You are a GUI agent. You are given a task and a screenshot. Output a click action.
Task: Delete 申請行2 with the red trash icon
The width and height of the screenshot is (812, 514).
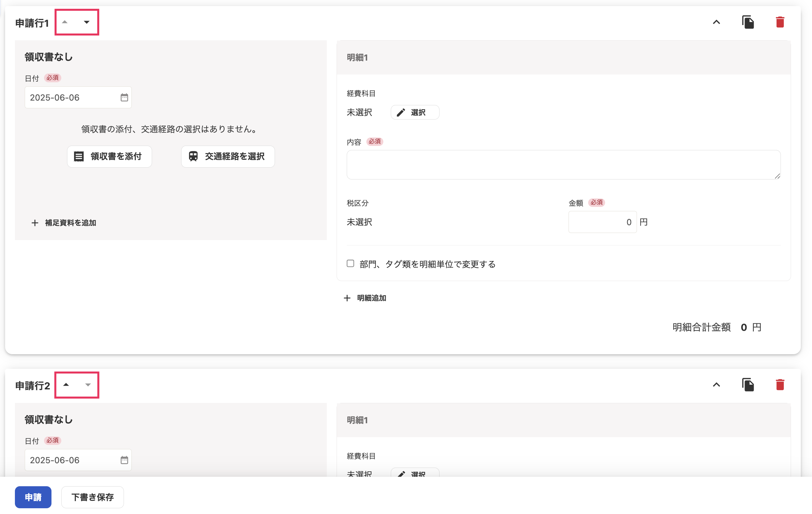[x=780, y=385]
